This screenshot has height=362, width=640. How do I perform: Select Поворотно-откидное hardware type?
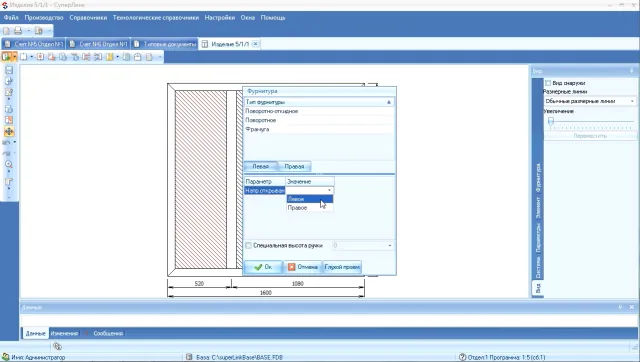[319, 111]
